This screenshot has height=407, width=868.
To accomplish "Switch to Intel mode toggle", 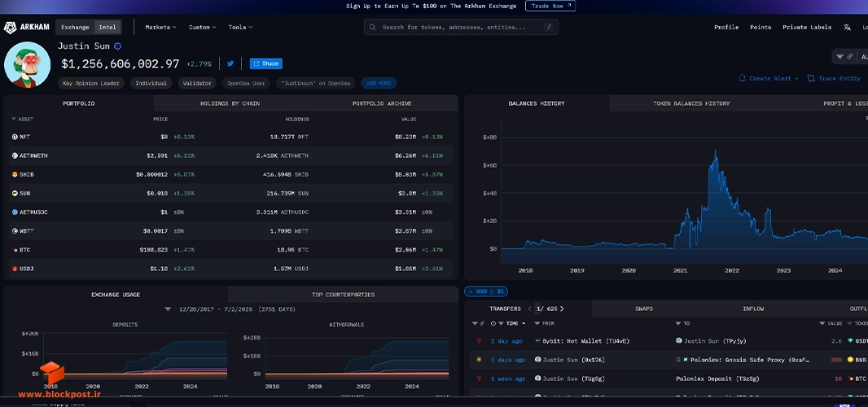I will click(107, 27).
